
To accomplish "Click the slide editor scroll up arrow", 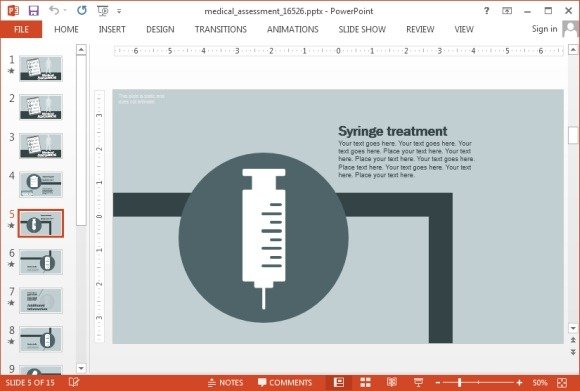I will click(x=573, y=49).
